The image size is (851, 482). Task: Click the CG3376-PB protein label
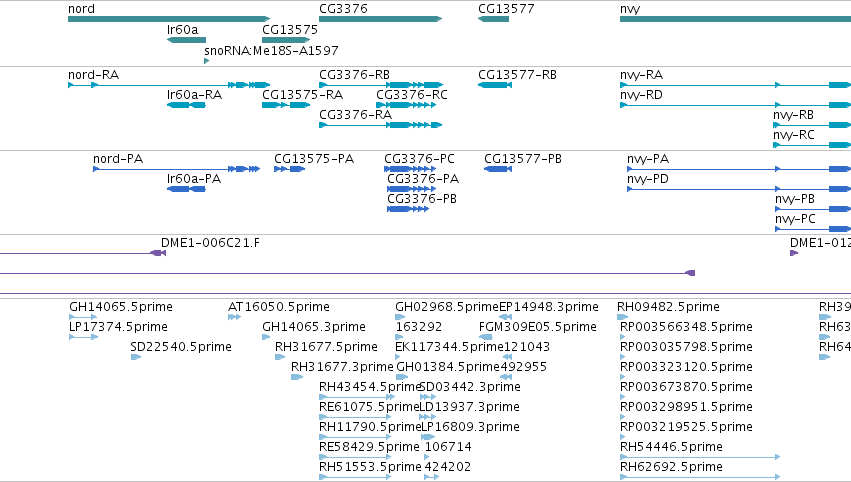point(422,199)
